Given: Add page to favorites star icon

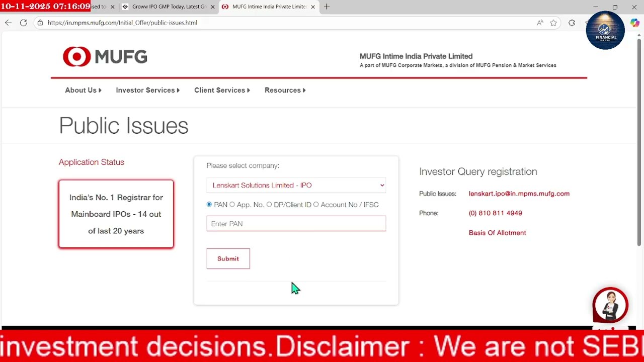Looking at the screenshot, I should (553, 23).
